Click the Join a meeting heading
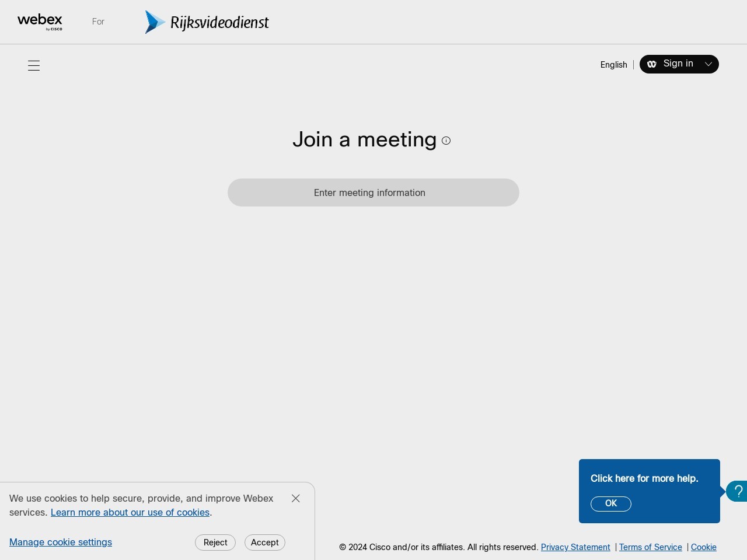This screenshot has height=560, width=747. pyautogui.click(x=365, y=140)
